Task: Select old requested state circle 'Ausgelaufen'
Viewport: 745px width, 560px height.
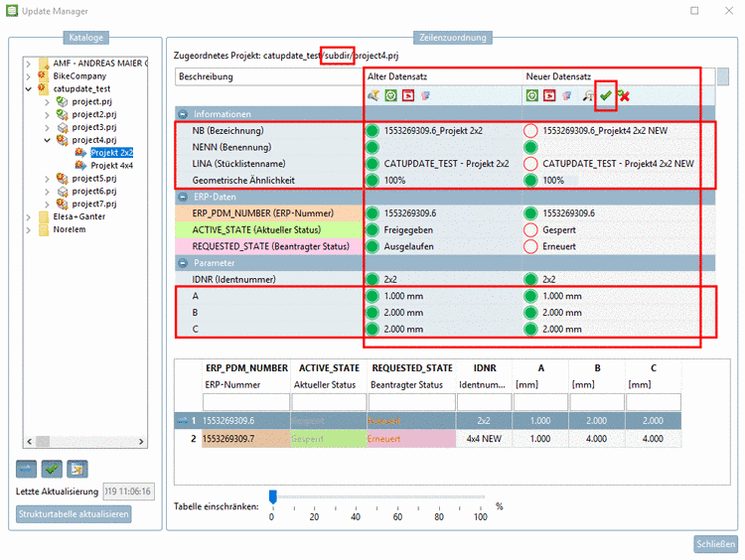Action: 372,246
